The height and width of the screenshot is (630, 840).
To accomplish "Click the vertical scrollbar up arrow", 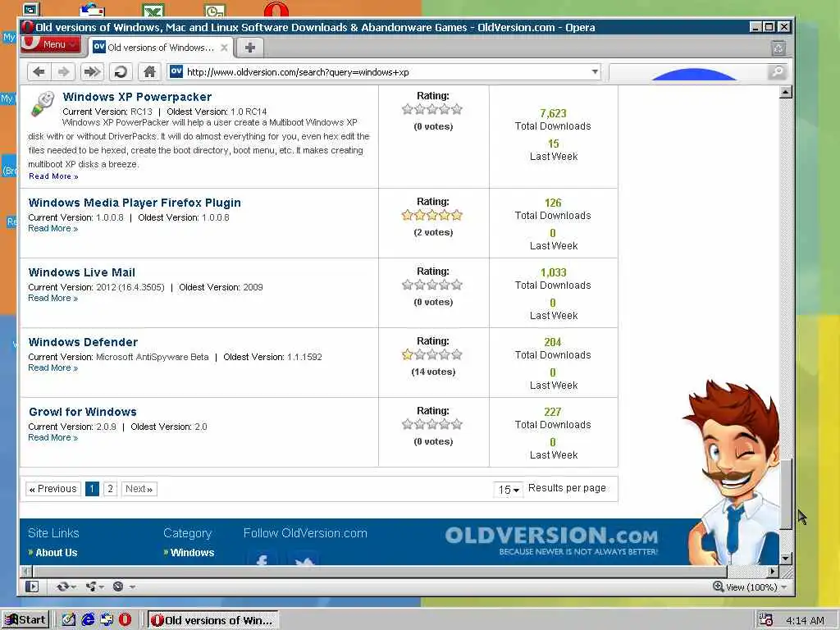I will point(785,92).
